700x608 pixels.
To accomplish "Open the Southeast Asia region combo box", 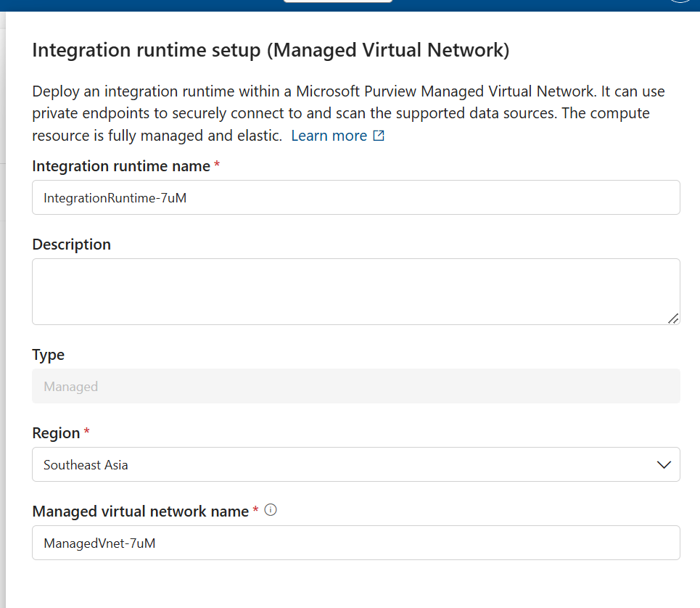I will click(x=355, y=464).
